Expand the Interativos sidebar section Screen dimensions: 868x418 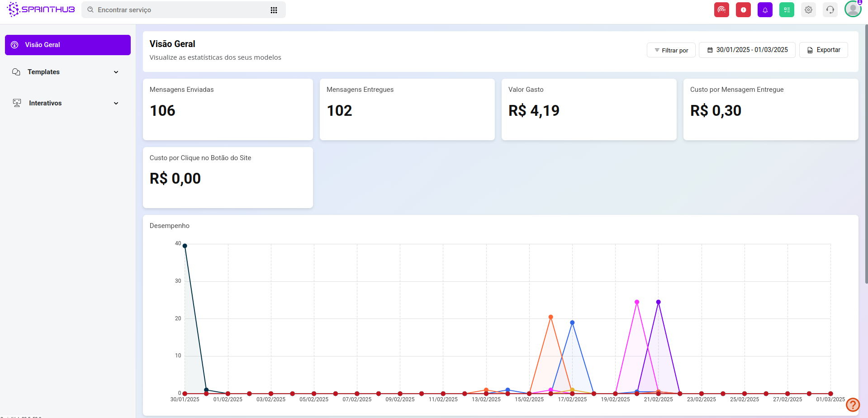(x=68, y=103)
